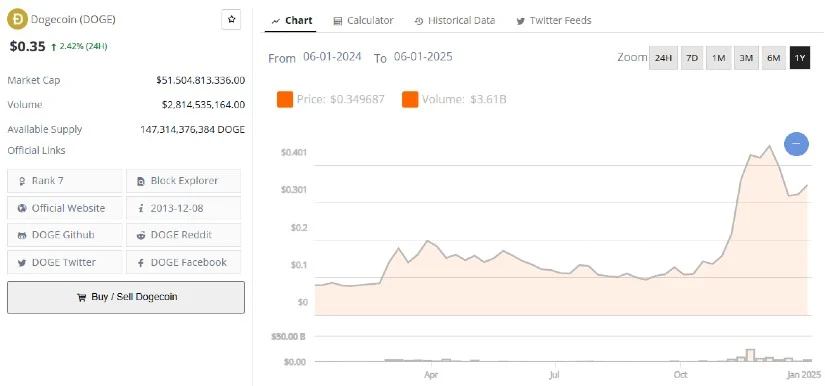Viewport: 825px width, 386px height.
Task: Open the From date 06-01-2024 picker
Action: (332, 57)
